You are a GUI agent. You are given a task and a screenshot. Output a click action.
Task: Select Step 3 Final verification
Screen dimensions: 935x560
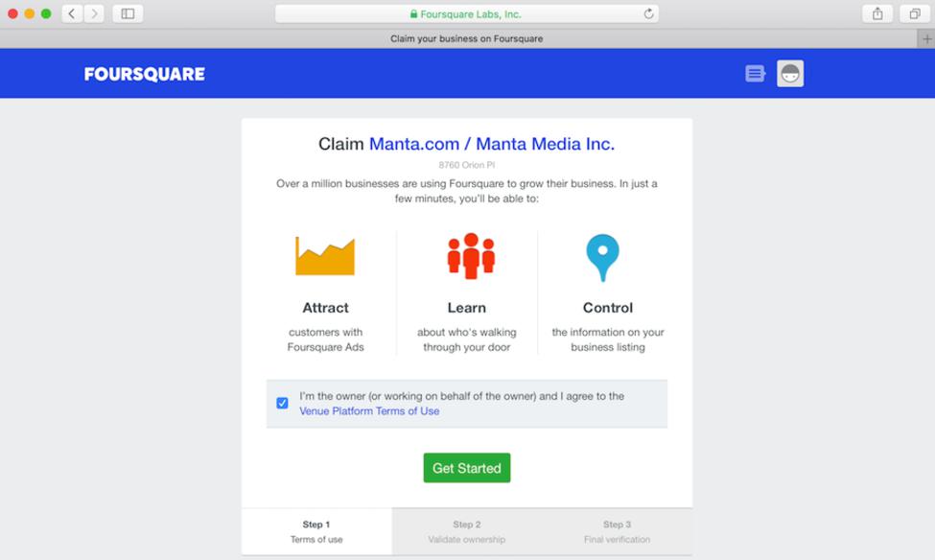618,531
